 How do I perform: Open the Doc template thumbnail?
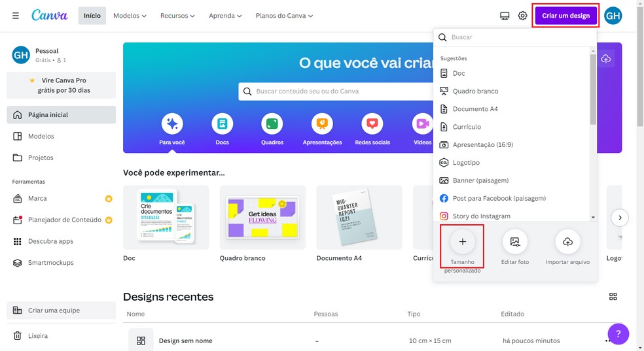(166, 217)
